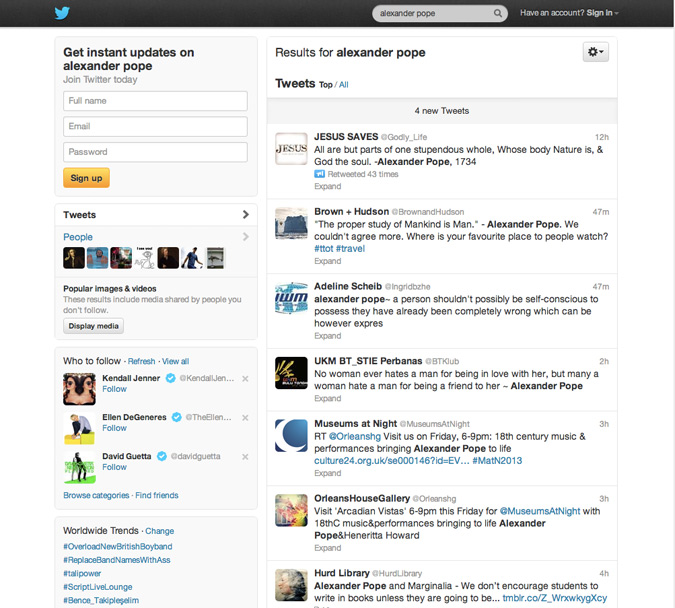Open the #MatN2013 hashtag
This screenshot has width=675, height=608.
click(497, 461)
